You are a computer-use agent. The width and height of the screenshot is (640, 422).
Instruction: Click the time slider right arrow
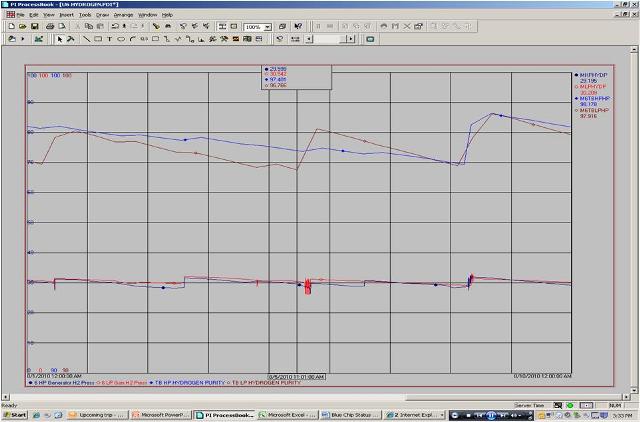(351, 39)
